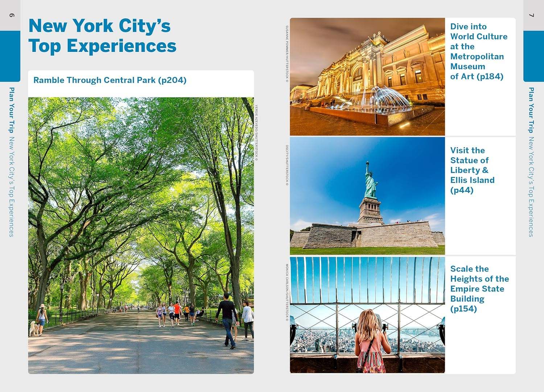544x392 pixels.
Task: Click the "New York City's Top Experiences" main heading
Action: (102, 36)
